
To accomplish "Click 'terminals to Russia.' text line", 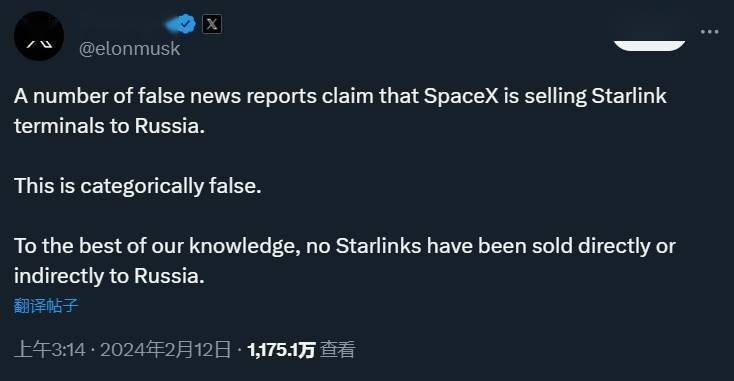I will pos(110,126).
